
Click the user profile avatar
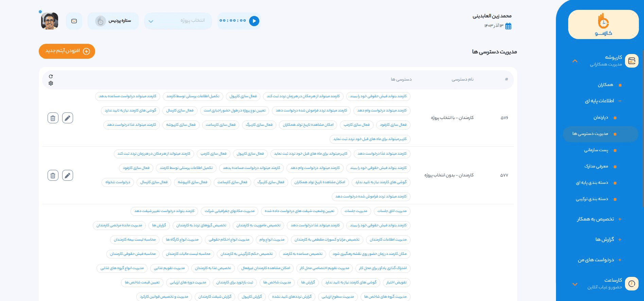(50, 21)
